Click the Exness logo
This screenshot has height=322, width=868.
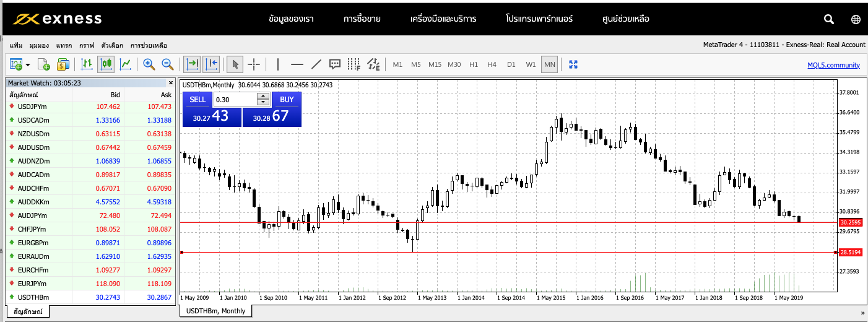tap(57, 19)
